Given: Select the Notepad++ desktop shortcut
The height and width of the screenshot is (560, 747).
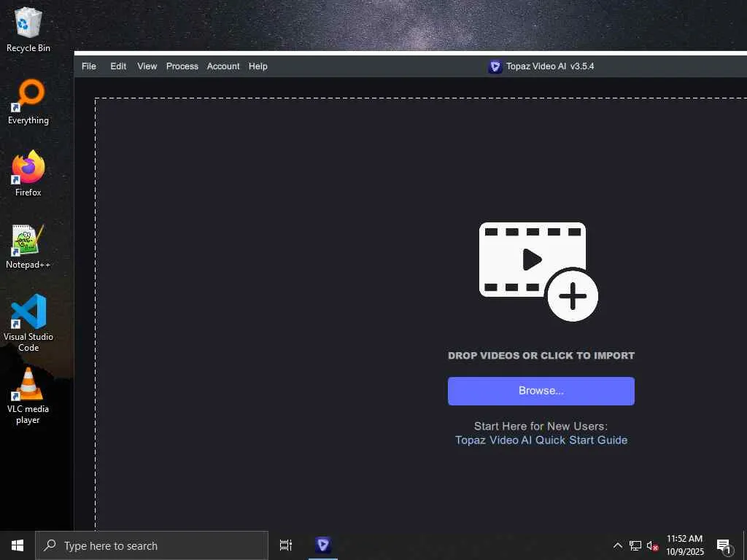Looking at the screenshot, I should 28,246.
